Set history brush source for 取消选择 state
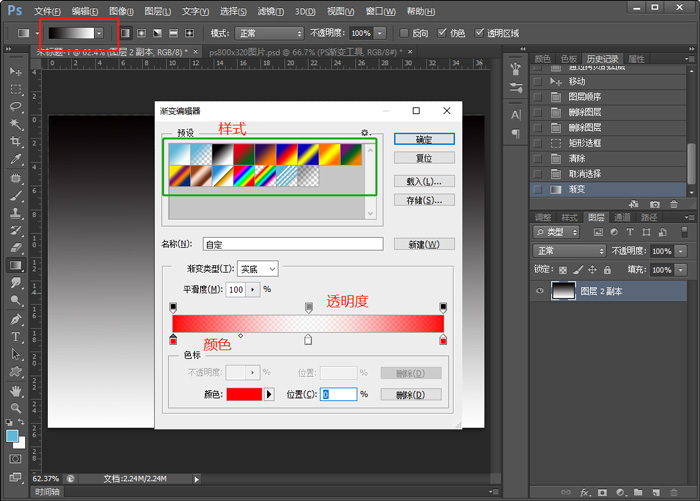 coord(538,174)
